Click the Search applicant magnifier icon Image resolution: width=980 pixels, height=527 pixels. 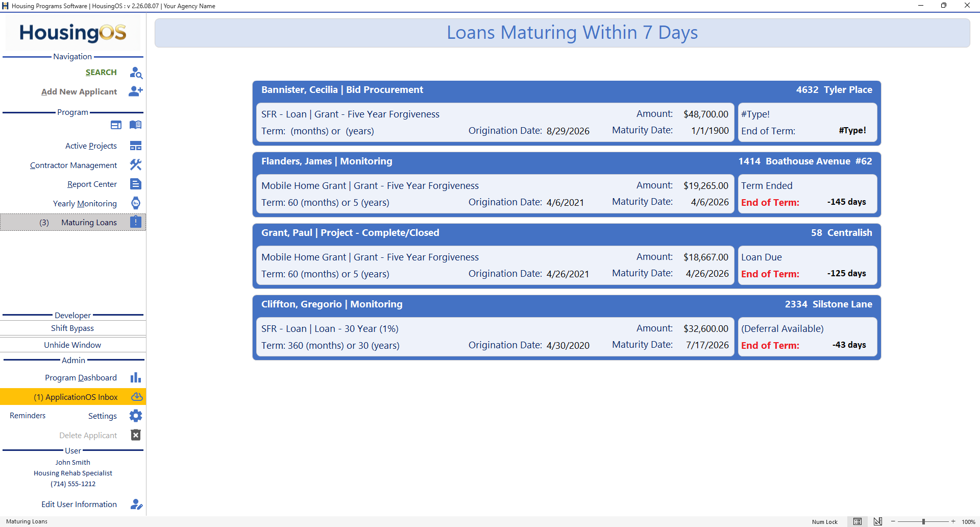(136, 73)
